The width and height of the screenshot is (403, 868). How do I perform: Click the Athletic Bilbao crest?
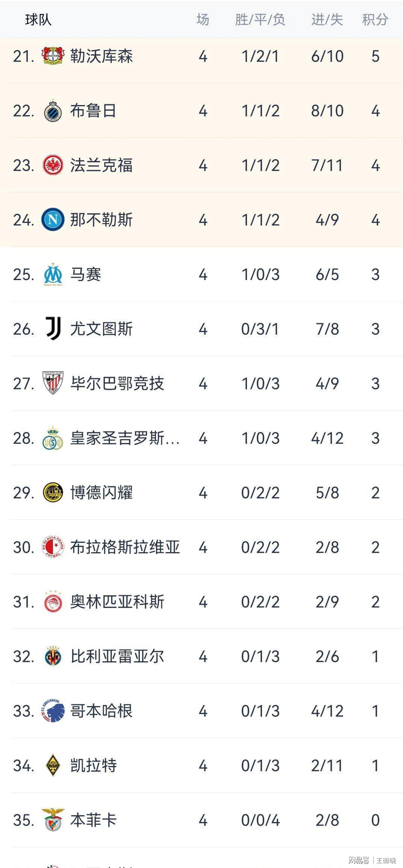point(54,383)
